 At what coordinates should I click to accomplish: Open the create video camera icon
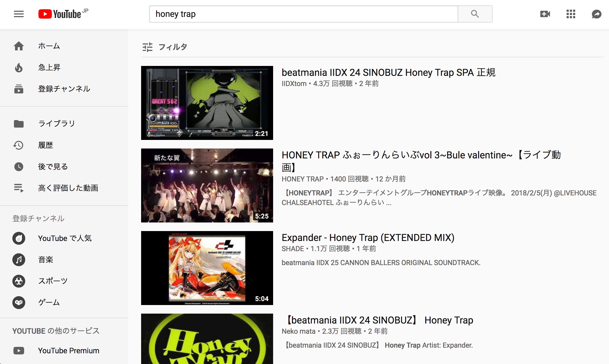[545, 14]
